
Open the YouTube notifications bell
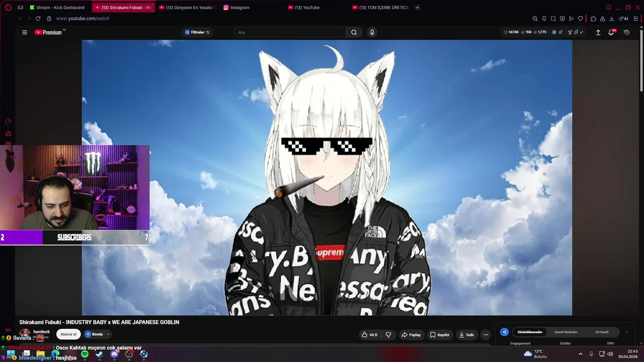pyautogui.click(x=611, y=32)
